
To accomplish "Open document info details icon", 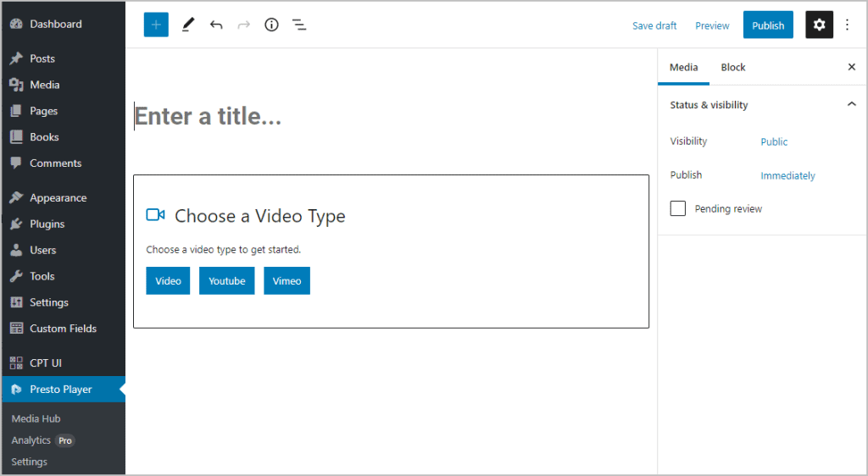I will pos(271,25).
